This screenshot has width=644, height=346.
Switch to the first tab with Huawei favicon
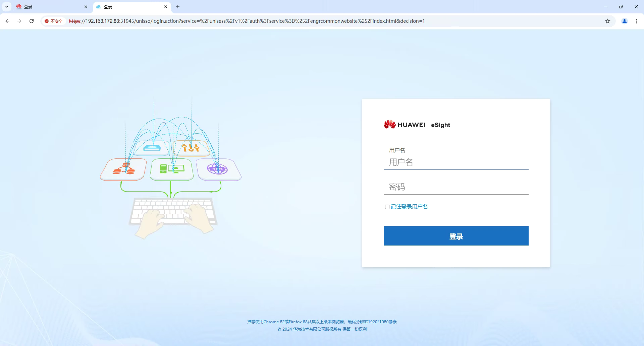pyautogui.click(x=50, y=7)
